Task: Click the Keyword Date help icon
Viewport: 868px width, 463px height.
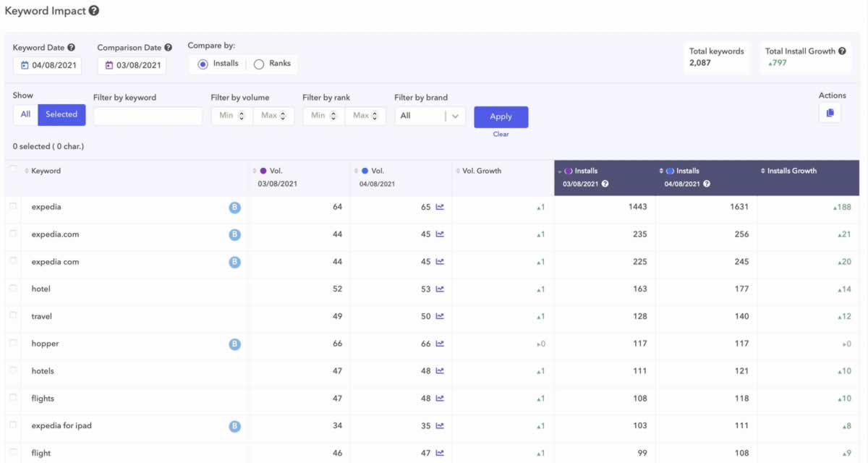Action: [71, 48]
